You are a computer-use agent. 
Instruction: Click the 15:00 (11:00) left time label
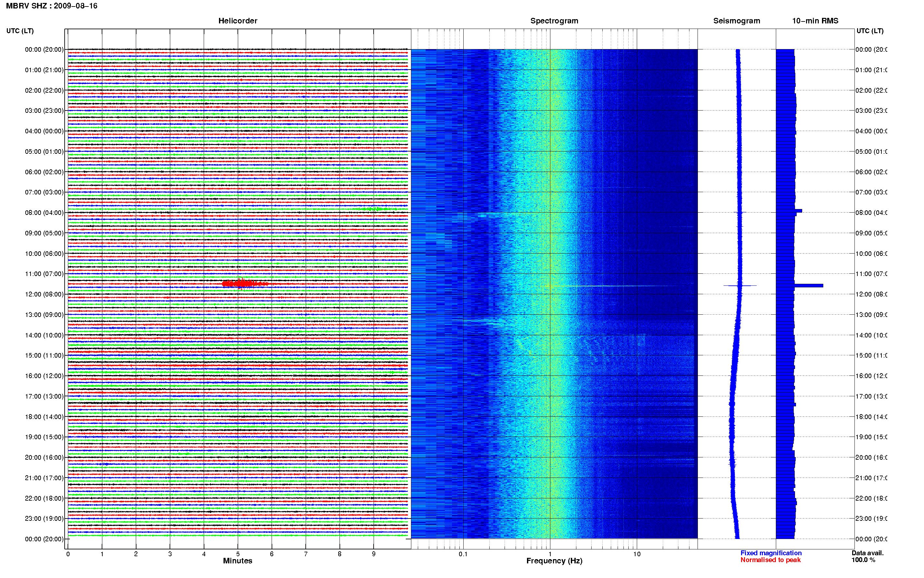click(44, 355)
